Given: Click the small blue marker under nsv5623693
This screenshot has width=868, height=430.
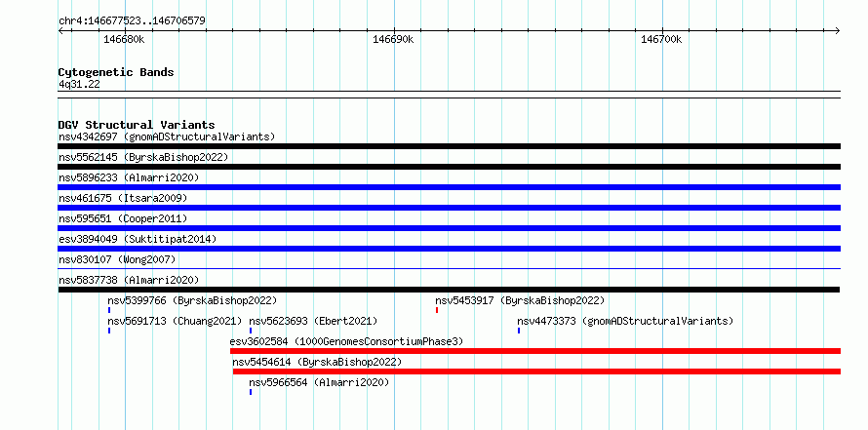Looking at the screenshot, I should (251, 331).
